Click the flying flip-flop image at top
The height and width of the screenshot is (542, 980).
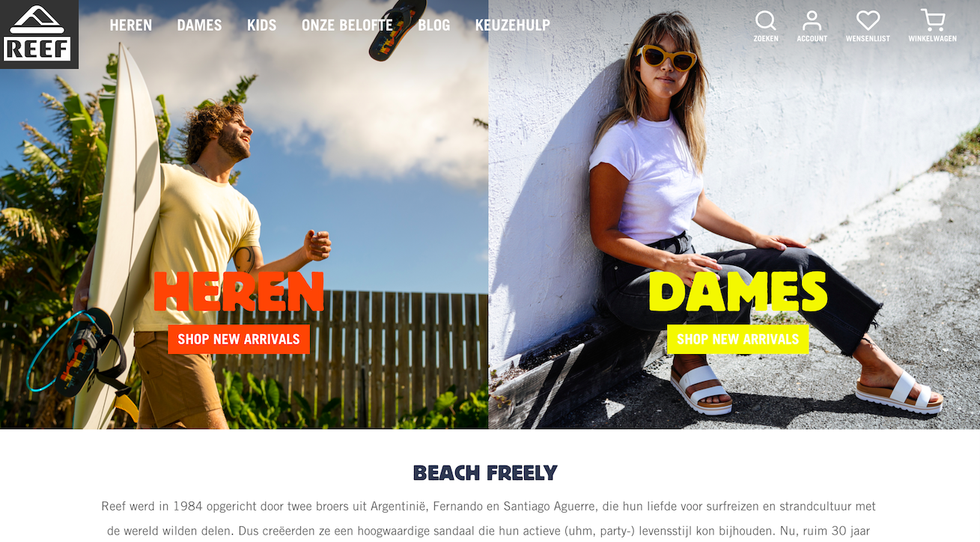pos(397,30)
